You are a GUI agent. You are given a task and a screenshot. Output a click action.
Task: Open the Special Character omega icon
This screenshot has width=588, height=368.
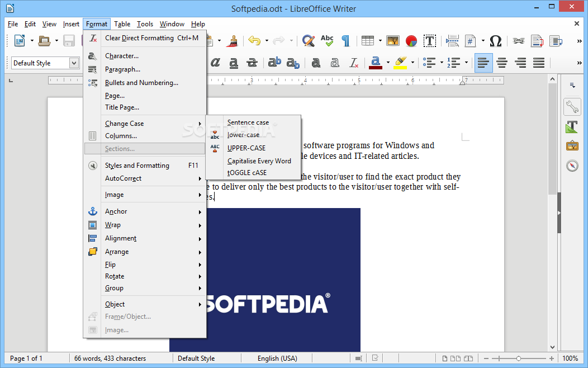495,40
